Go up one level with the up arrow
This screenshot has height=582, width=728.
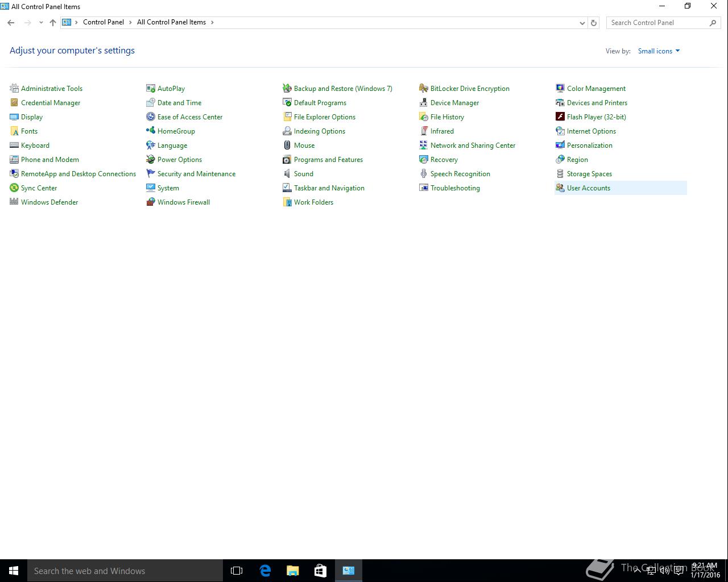(x=53, y=23)
